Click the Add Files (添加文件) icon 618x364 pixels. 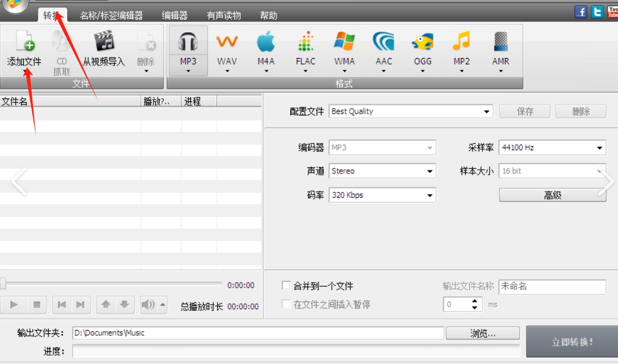tap(25, 41)
